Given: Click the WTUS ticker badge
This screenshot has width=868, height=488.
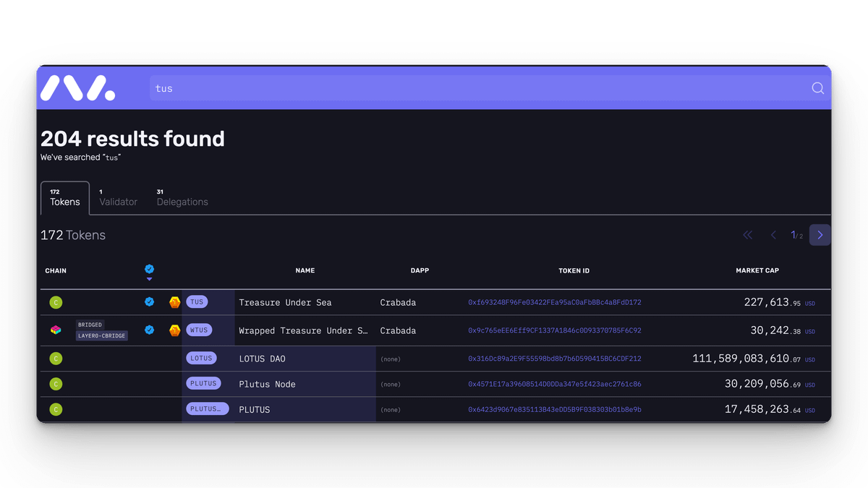Looking at the screenshot, I should [x=198, y=330].
